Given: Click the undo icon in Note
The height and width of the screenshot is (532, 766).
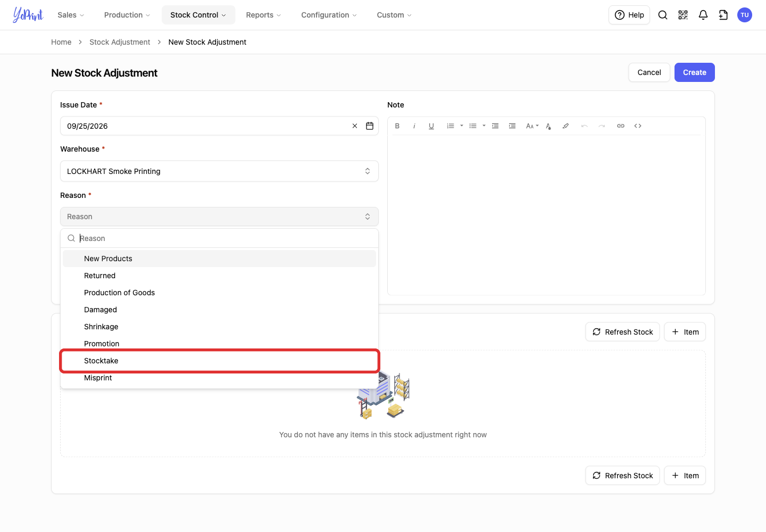Looking at the screenshot, I should [x=585, y=126].
